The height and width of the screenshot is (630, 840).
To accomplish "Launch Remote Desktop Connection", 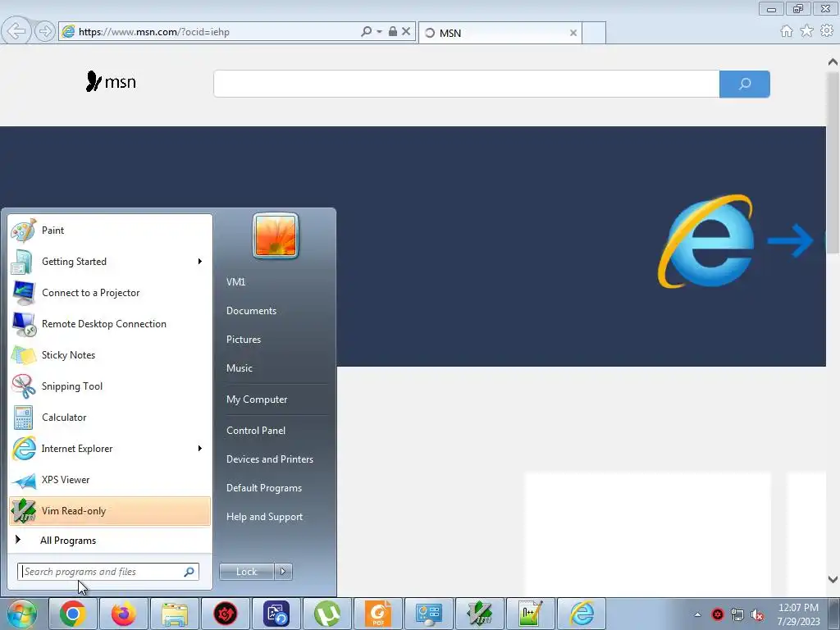I will [x=110, y=323].
